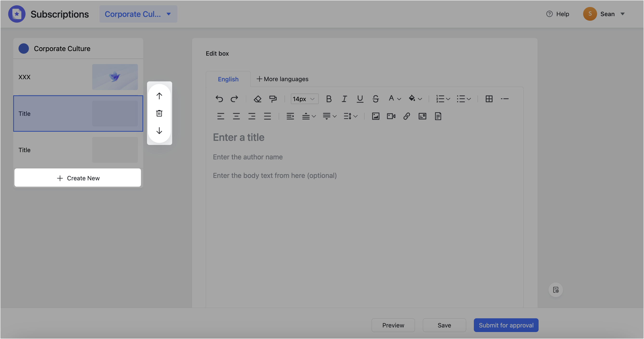
Task: Expand the Corporate Culture workspace selector
Action: pyautogui.click(x=138, y=14)
